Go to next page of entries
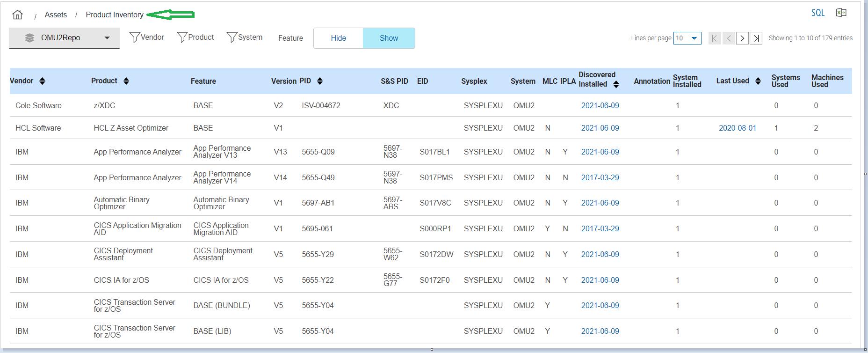 (742, 38)
